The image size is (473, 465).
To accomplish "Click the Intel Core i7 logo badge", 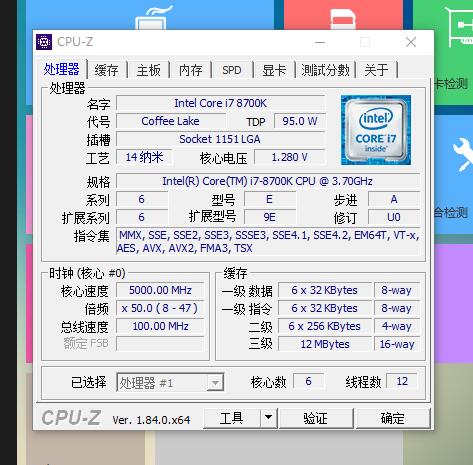I will click(376, 130).
